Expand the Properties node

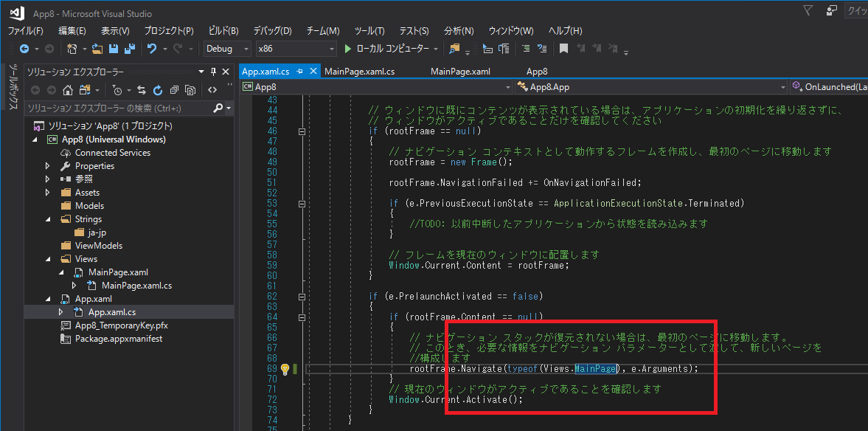48,166
